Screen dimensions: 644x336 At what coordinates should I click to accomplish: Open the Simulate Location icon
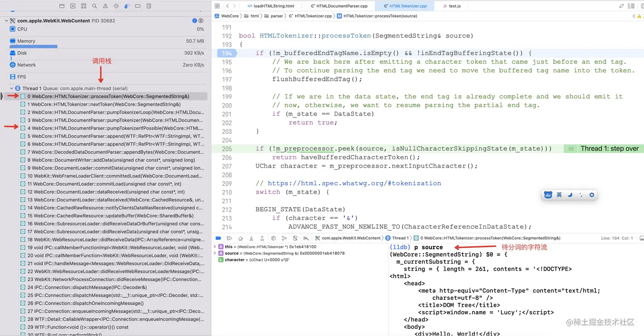click(x=306, y=238)
